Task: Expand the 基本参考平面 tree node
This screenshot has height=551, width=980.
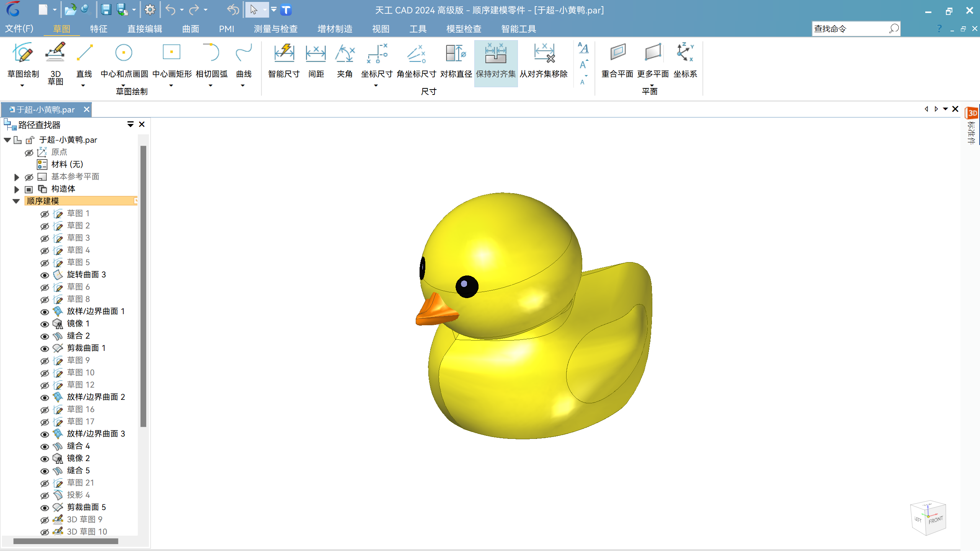Action: click(x=16, y=177)
